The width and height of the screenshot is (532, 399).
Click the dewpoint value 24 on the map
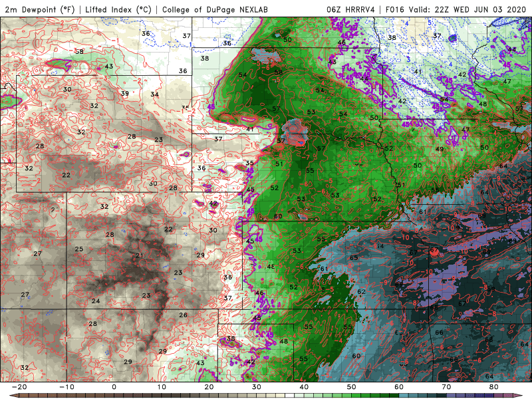96,301
